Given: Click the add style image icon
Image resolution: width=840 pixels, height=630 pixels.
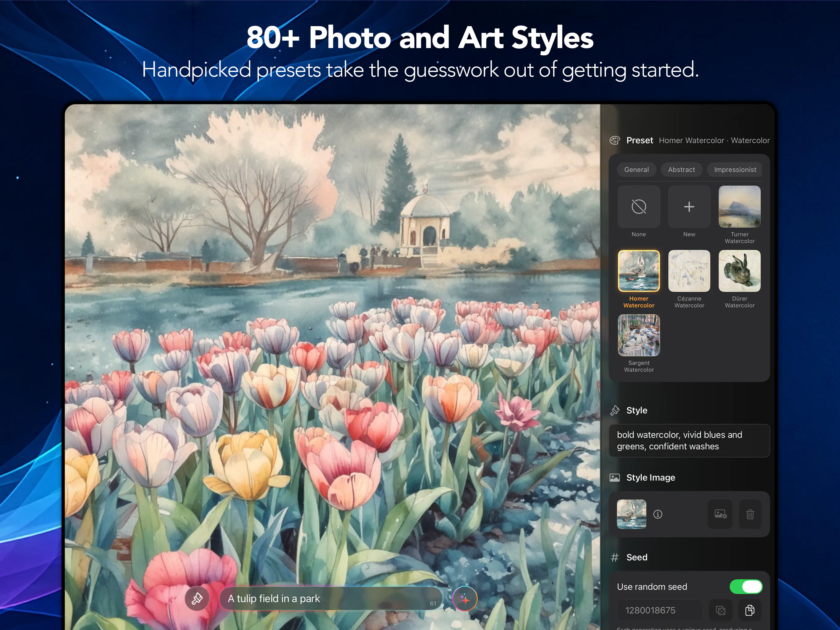Looking at the screenshot, I should (720, 514).
